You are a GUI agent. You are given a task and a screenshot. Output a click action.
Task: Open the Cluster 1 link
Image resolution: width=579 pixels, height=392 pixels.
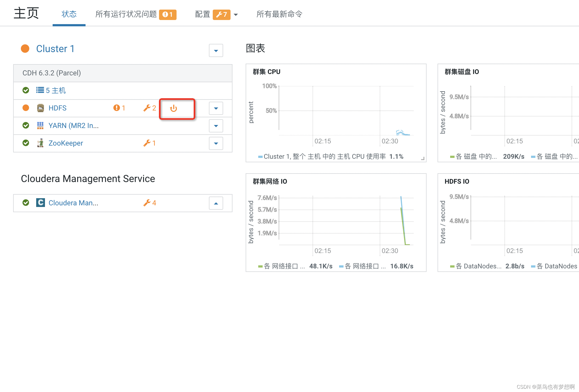(55, 49)
